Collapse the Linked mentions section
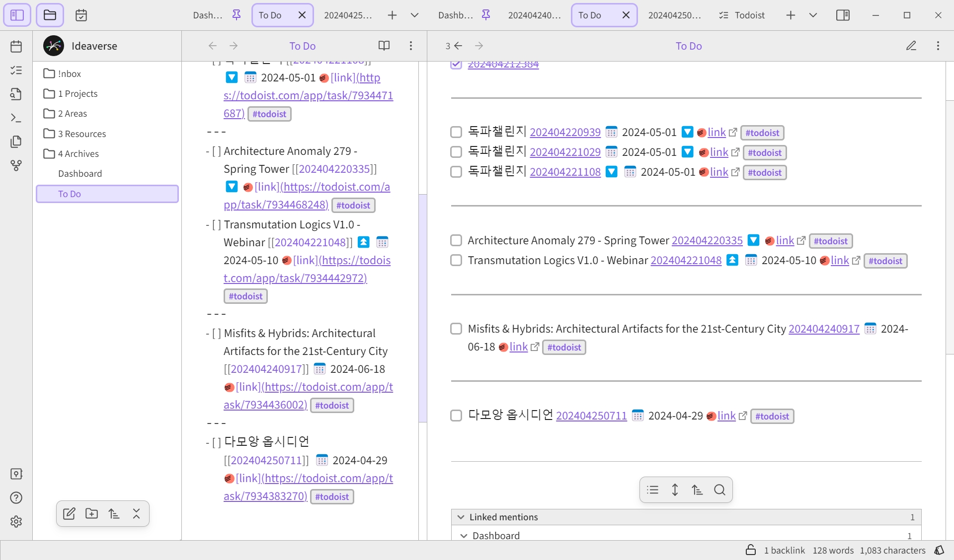This screenshot has height=560, width=954. tap(461, 517)
